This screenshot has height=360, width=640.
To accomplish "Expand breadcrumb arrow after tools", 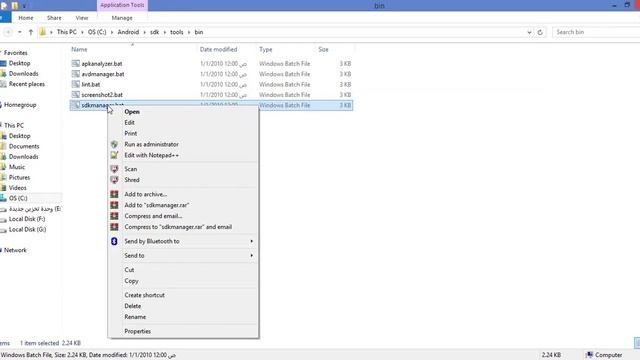I will point(189,32).
